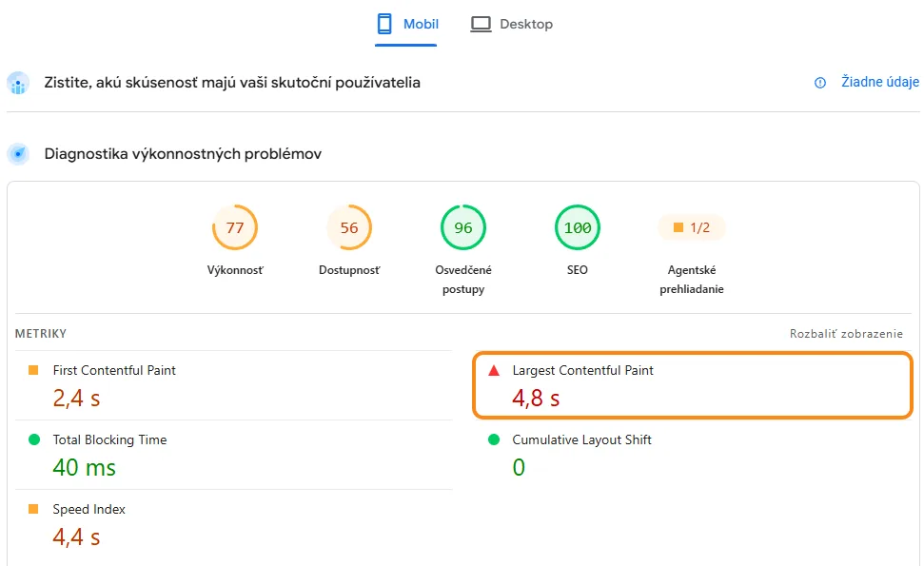Click the METRIKY heading
Screen dimensions: 924x566
[x=41, y=333]
